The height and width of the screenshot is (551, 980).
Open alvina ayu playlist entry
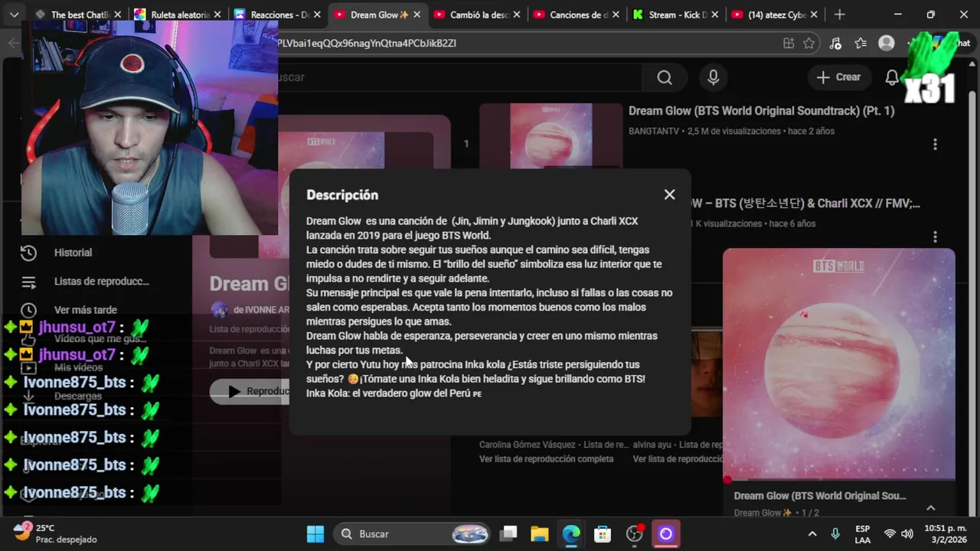pos(678,445)
